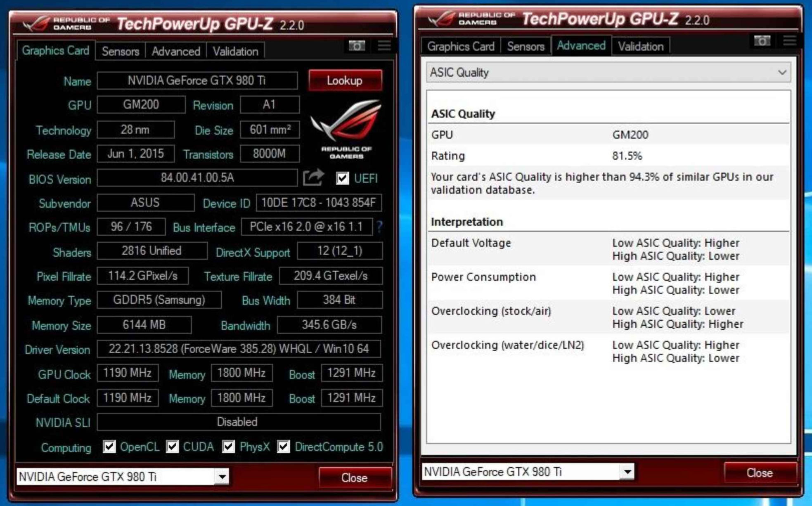This screenshot has width=812, height=506.
Task: Open Validation tab in right window
Action: tap(641, 46)
